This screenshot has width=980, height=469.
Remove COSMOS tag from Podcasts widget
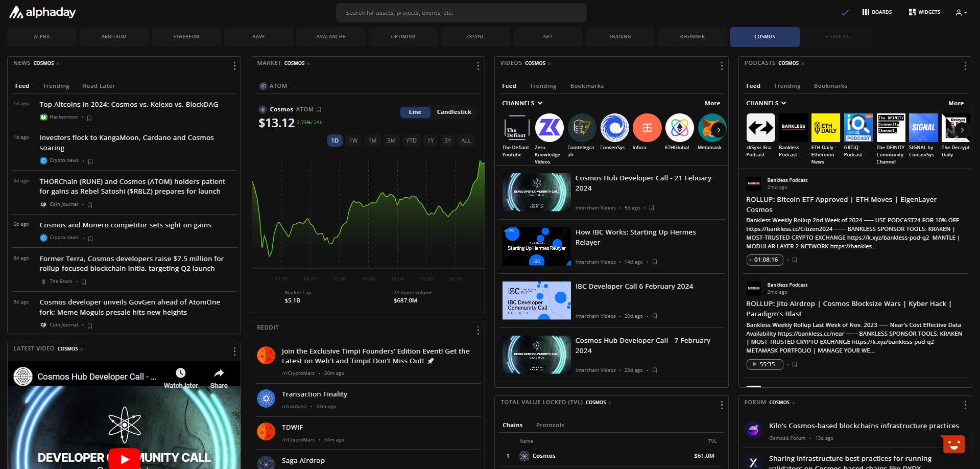[803, 64]
